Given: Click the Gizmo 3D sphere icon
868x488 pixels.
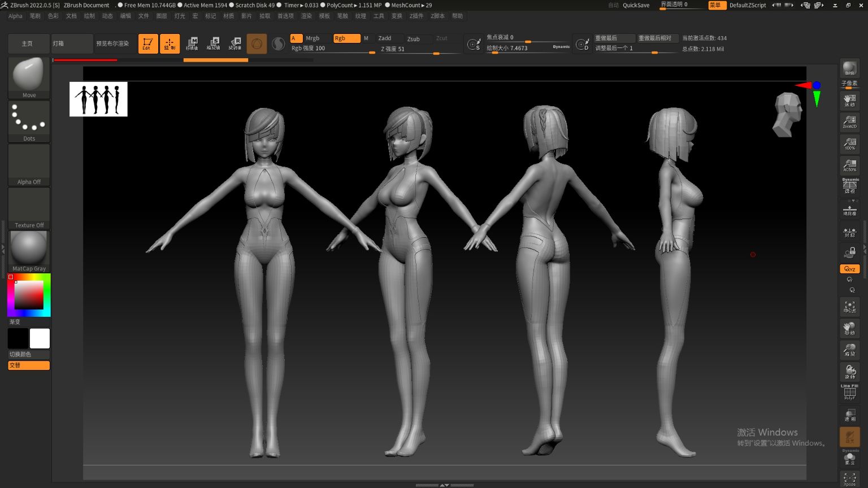Looking at the screenshot, I should [257, 43].
